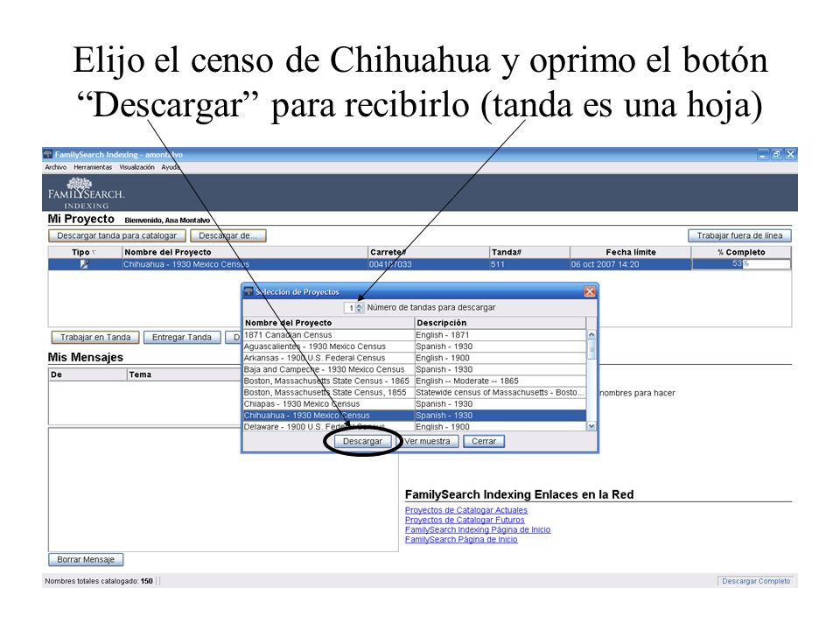Click Trabajar fuera de línea button
The image size is (840, 630).
point(739,235)
